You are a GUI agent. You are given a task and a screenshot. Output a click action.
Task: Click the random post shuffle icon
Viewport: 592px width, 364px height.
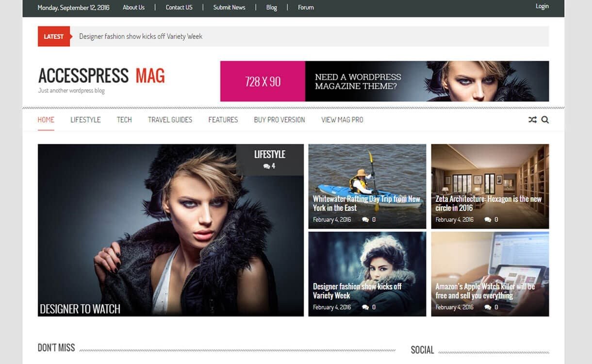[532, 119]
